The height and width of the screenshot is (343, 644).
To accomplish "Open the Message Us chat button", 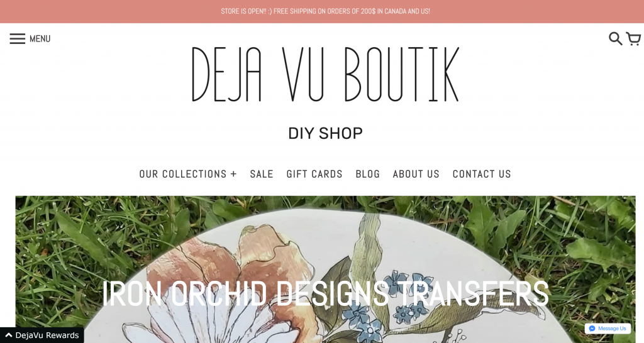I will pos(608,328).
